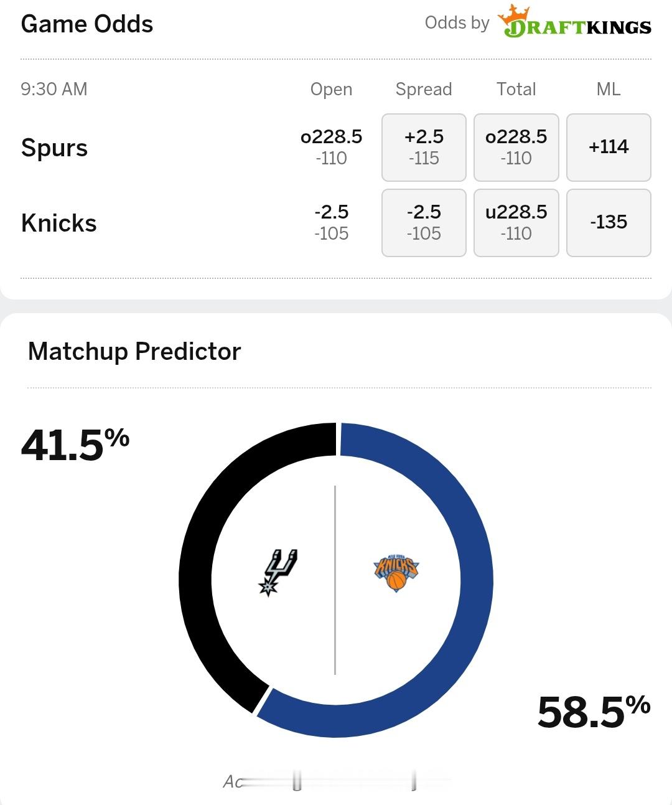The width and height of the screenshot is (672, 805).
Task: Select the Spurs +2.5 spread odds box
Action: (424, 147)
